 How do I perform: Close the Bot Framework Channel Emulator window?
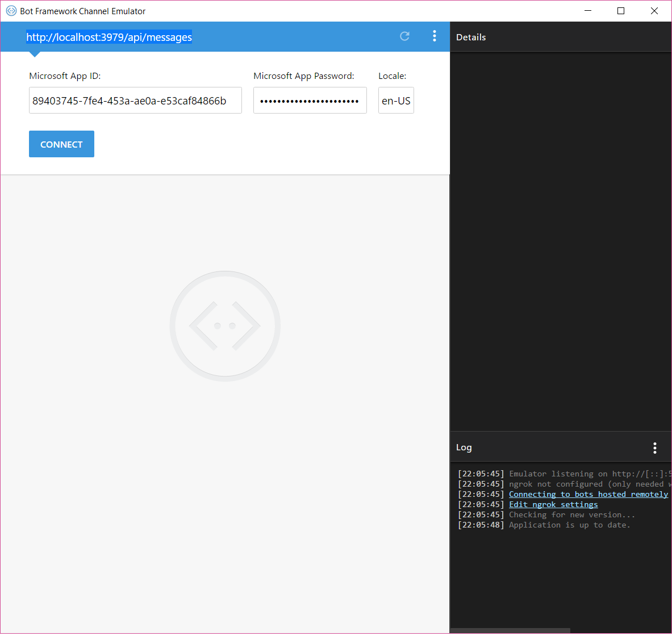(654, 11)
